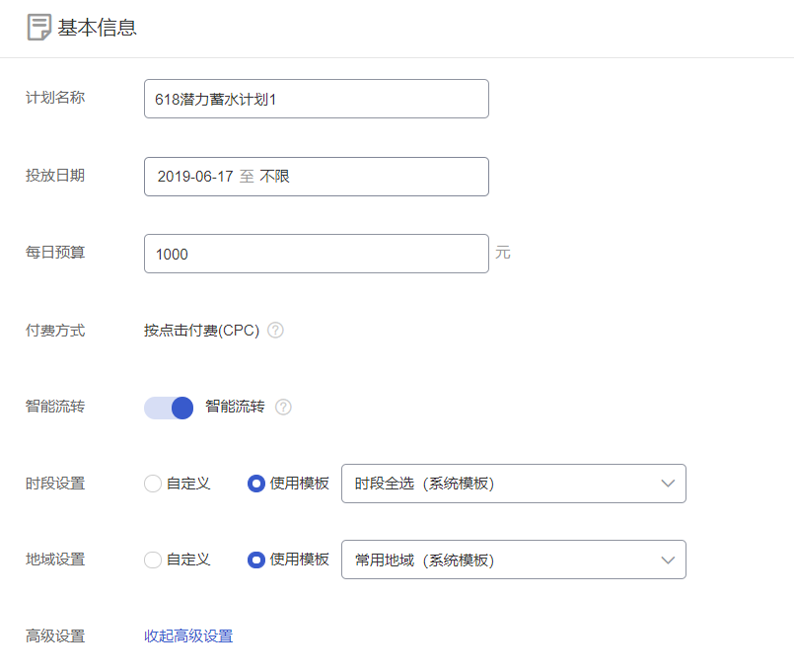Click the 投放日期 label
The image size is (794, 672).
55,176
